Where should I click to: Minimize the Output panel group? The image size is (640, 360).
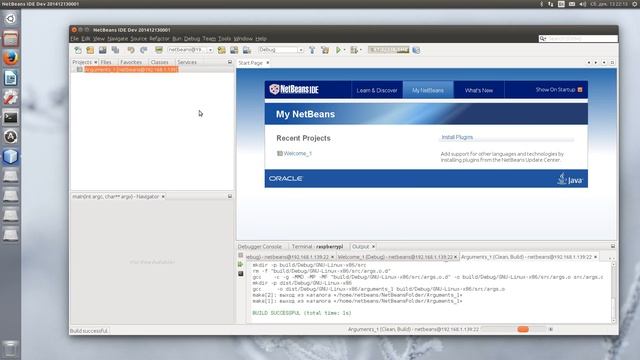(613, 246)
